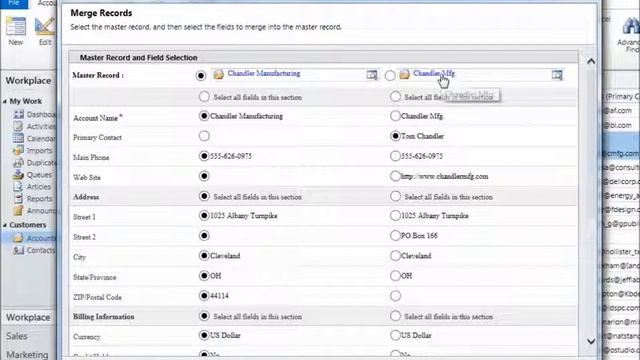Screen dimensions: 640x360
Task: Click the State/Province field label
Action: click(95, 277)
